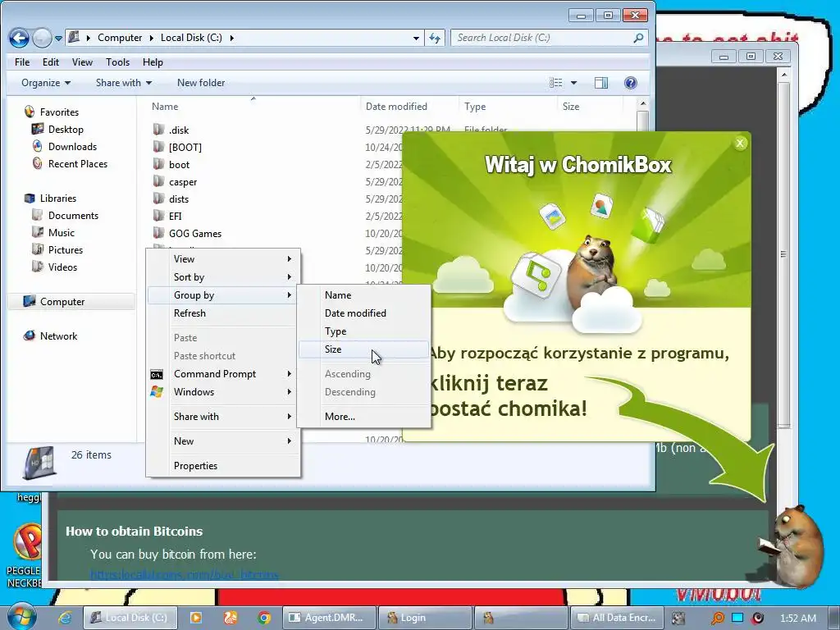Viewport: 840px width, 630px height.
Task: Click the Forward navigation arrow in Explorer
Action: point(42,38)
